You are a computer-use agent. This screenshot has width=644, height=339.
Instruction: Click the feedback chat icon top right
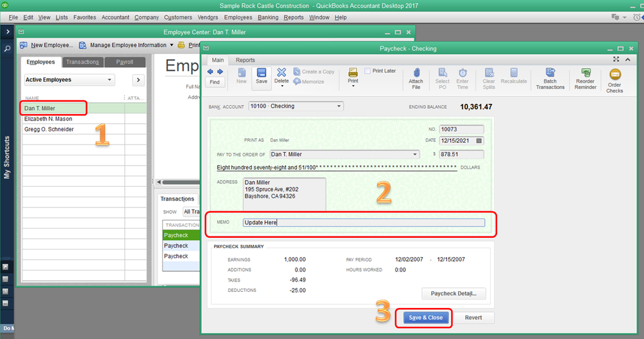point(615,17)
